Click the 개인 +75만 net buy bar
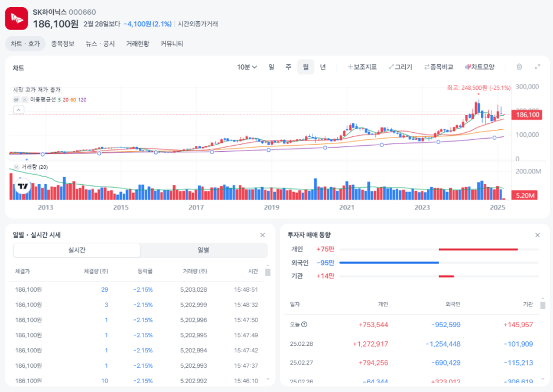This screenshot has height=392, width=553. click(478, 249)
